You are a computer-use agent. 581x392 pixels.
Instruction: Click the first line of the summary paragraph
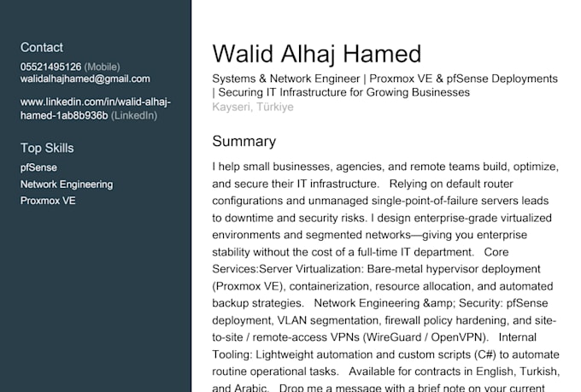pyautogui.click(x=385, y=167)
